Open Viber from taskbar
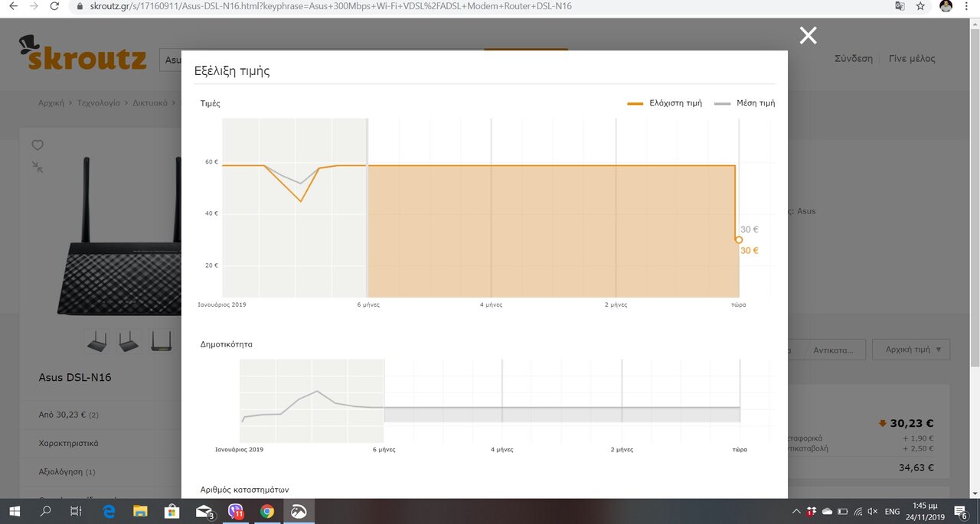The height and width of the screenshot is (524, 980). tap(236, 511)
